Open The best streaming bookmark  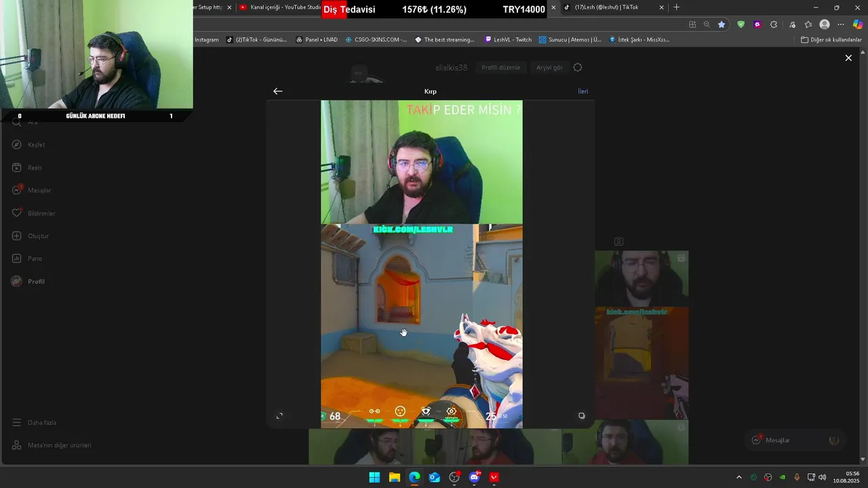point(445,40)
